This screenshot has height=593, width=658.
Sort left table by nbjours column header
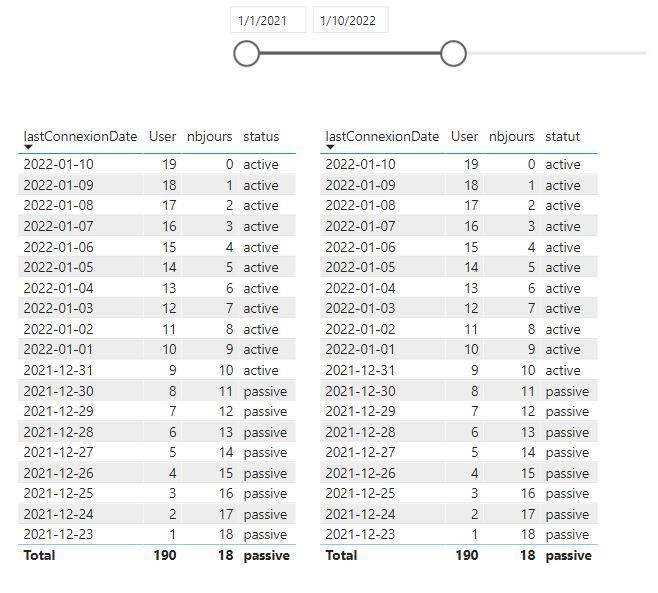coord(209,136)
